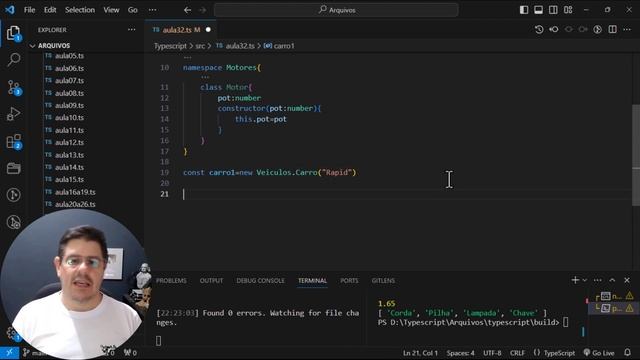This screenshot has width=640, height=360.
Task: Open changes icon in editor toolbar
Action: tap(553, 29)
